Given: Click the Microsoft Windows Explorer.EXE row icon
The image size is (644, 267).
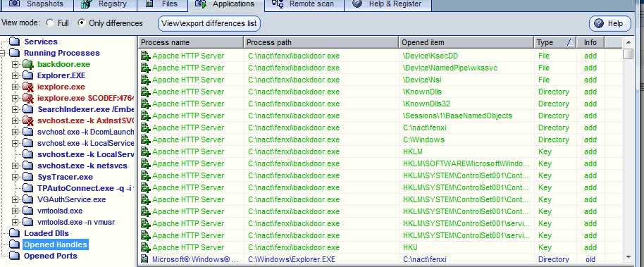Looking at the screenshot, I should click(x=144, y=259).
